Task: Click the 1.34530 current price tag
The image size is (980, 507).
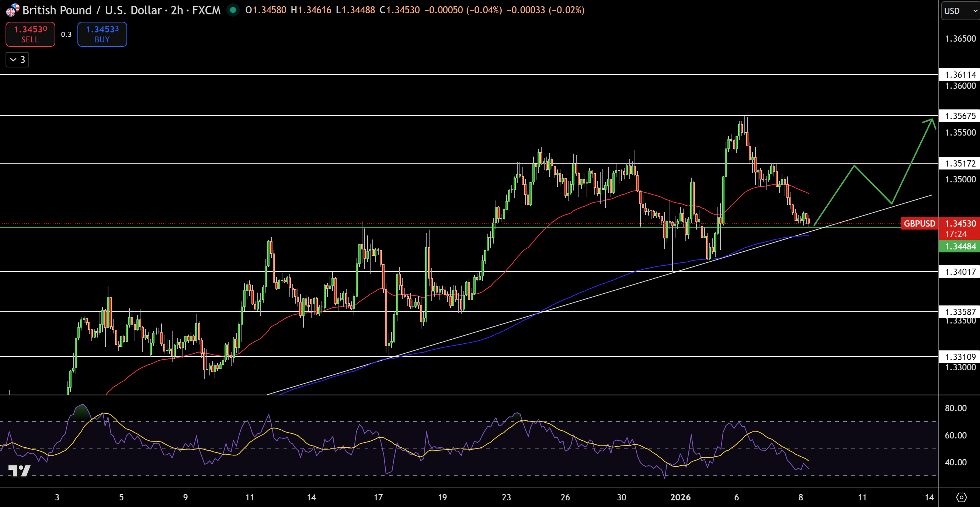Action: pos(959,224)
